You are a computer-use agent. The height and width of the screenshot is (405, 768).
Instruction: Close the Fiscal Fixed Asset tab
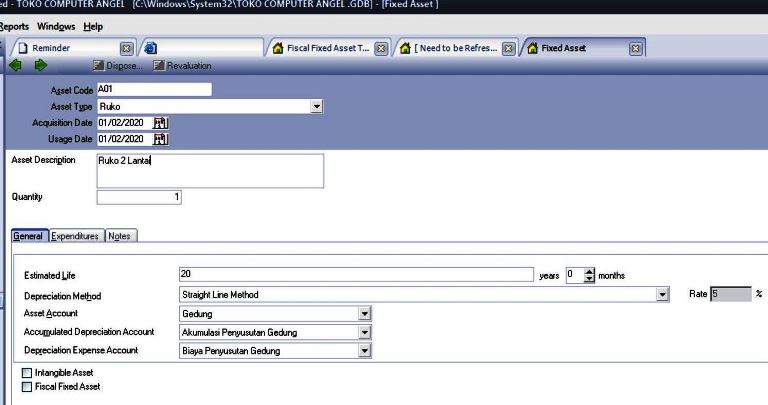tap(381, 48)
